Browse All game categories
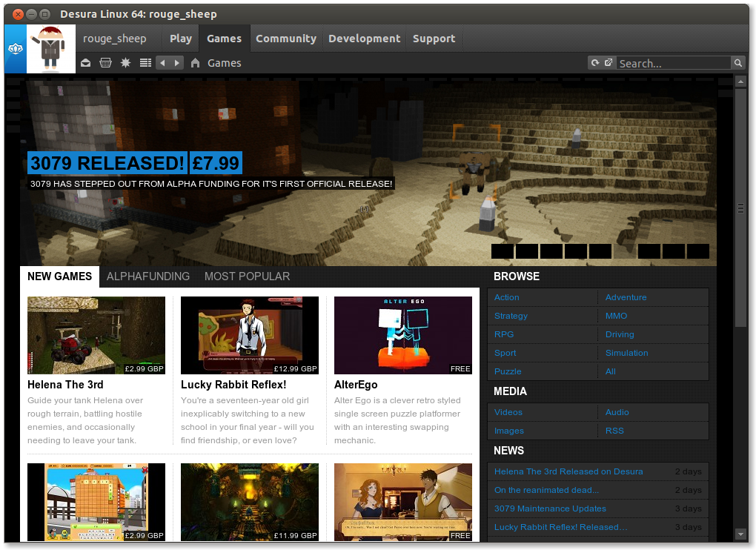Screen dimensions: 756x550 coord(611,371)
